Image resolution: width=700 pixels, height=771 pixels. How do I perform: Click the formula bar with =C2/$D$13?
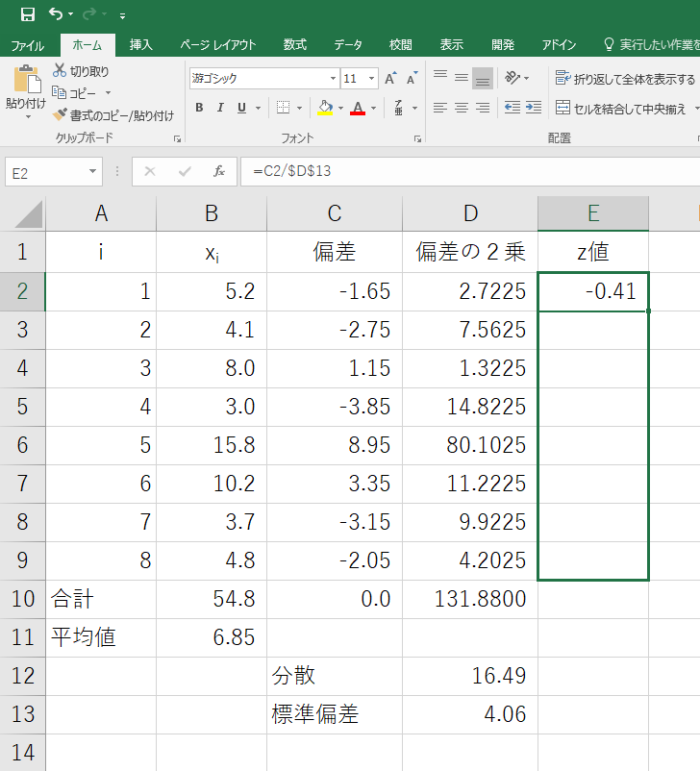click(x=470, y=172)
